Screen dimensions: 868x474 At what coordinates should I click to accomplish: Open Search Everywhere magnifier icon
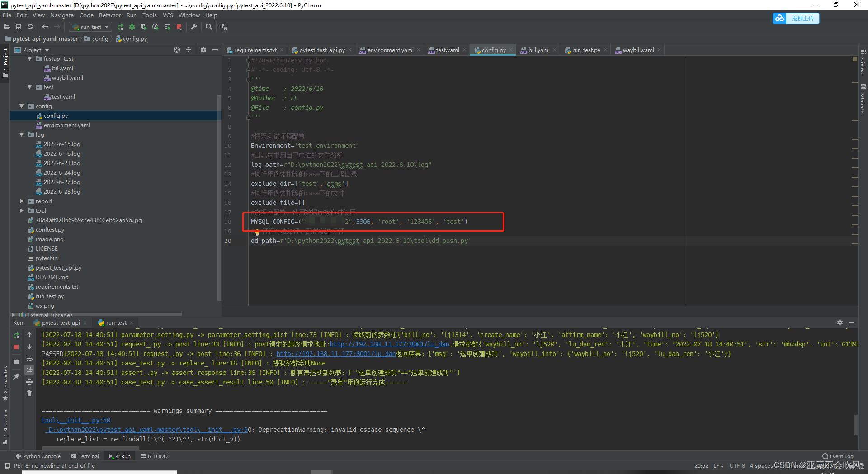(x=209, y=27)
